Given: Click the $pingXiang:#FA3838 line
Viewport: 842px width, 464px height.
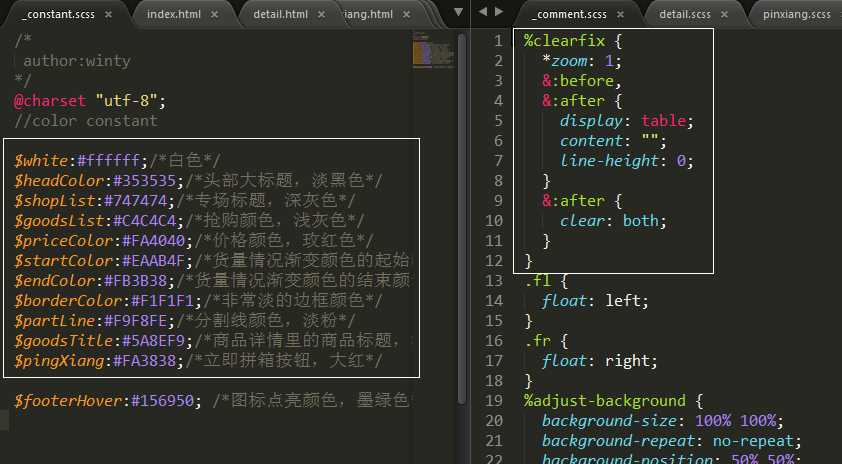Looking at the screenshot, I should tap(198, 360).
